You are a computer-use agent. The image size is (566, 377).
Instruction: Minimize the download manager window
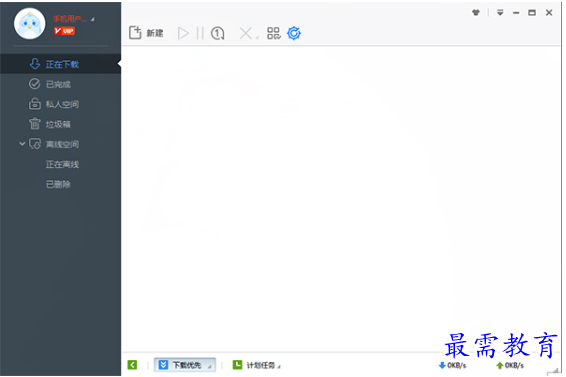[516, 13]
